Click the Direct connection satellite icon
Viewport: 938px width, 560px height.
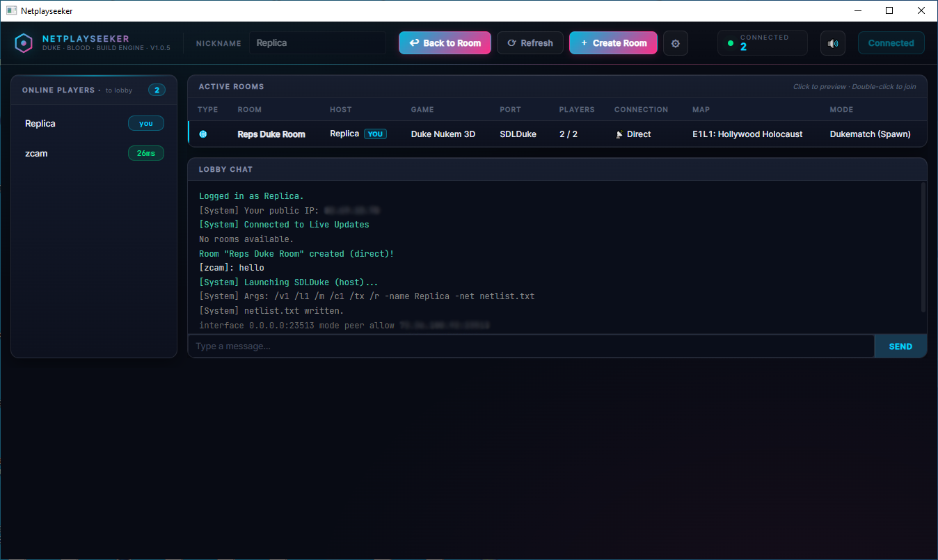[x=619, y=134]
